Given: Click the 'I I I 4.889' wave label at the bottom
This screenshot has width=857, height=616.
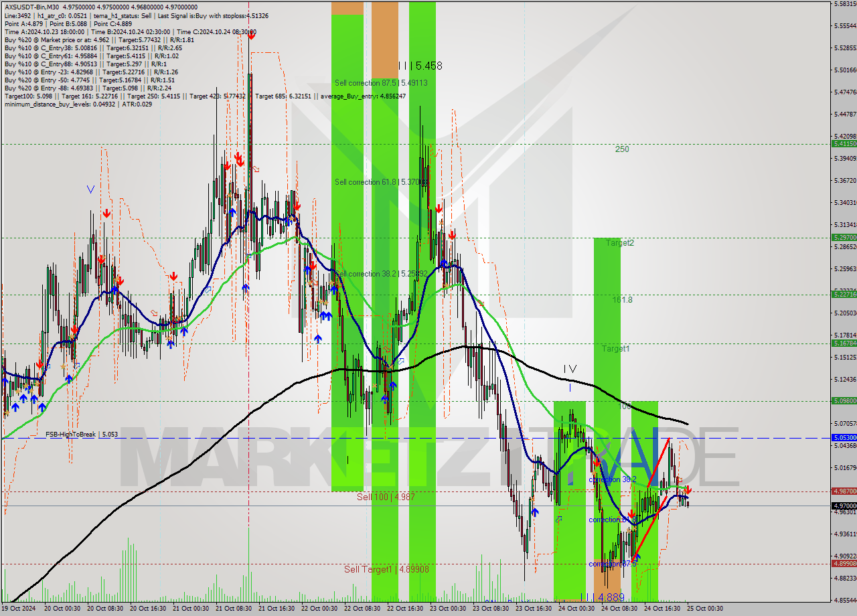Looking at the screenshot, I should (602, 597).
